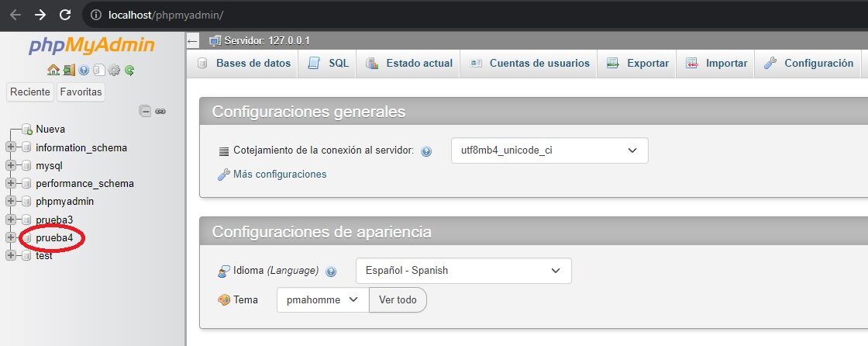Click the link with main panel icon

click(160, 112)
